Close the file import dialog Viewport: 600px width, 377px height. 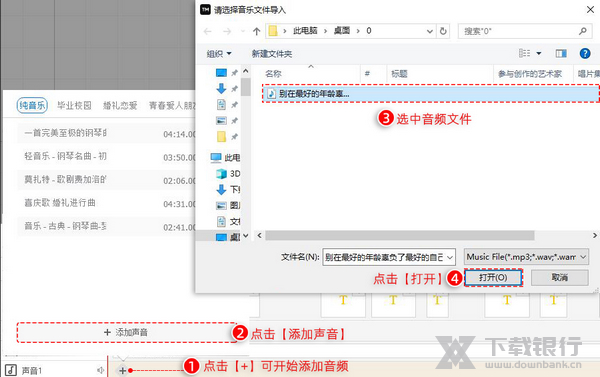(x=590, y=10)
